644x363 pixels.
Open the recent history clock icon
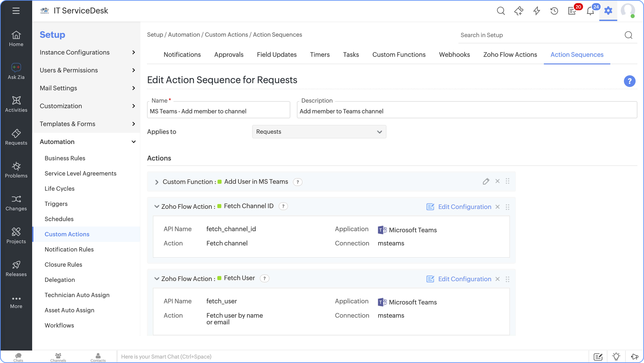pyautogui.click(x=554, y=11)
